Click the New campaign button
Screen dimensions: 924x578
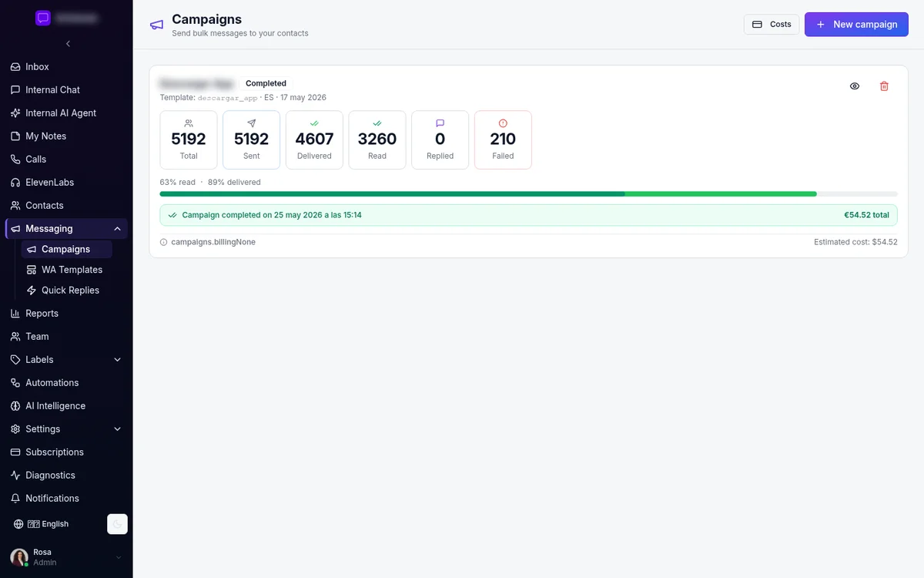pos(856,25)
